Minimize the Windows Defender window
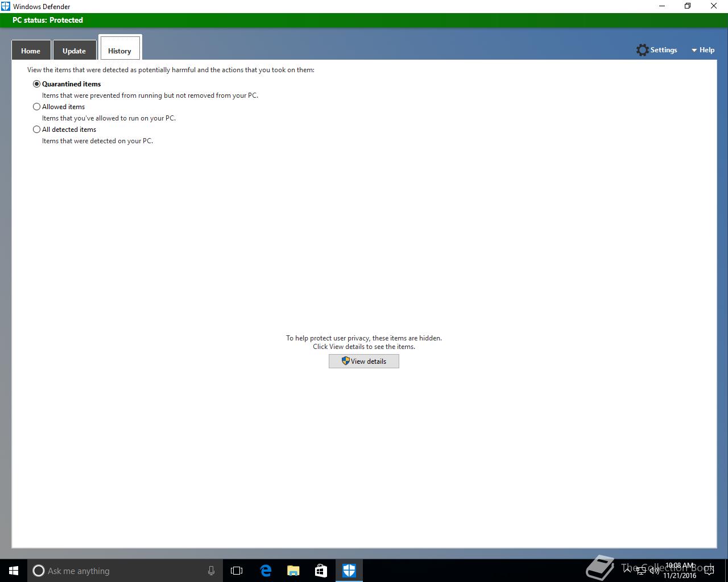 pos(662,6)
